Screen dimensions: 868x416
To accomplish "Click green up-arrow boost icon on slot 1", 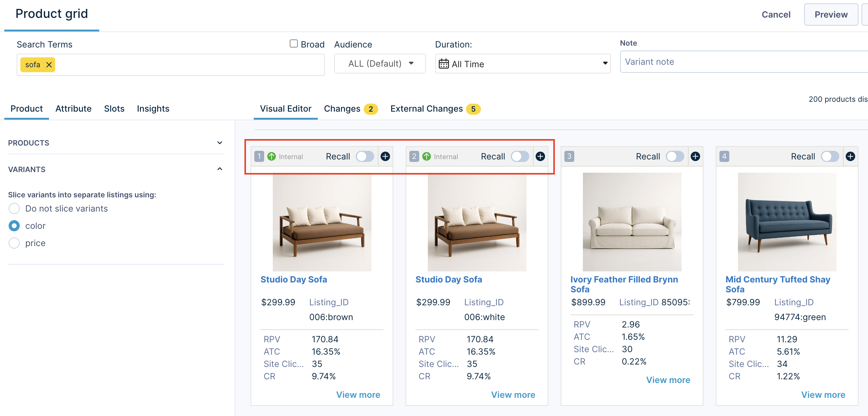I will (271, 156).
